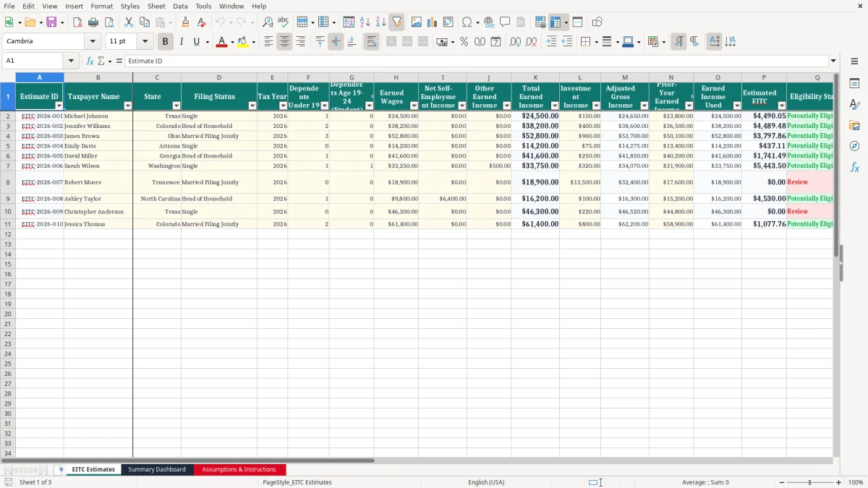The height and width of the screenshot is (488, 868).
Task: Click the Cut scissors icon
Action: (x=129, y=22)
